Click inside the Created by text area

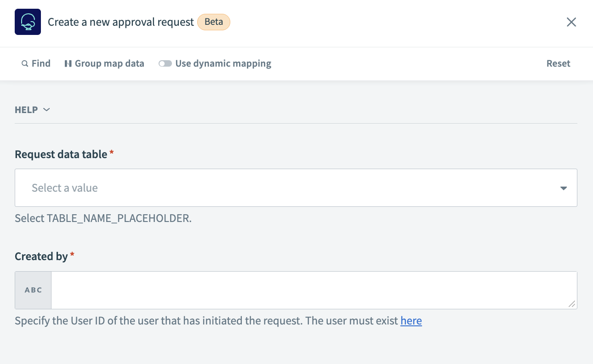[x=313, y=290]
